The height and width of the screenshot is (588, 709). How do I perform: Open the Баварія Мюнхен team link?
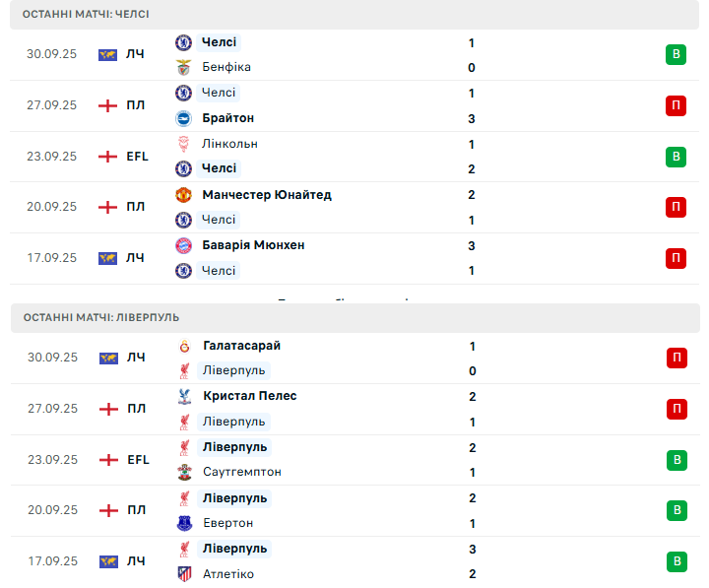(253, 245)
